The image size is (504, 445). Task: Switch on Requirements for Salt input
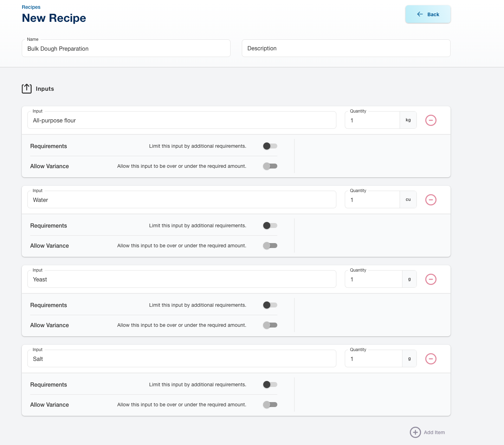tap(270, 384)
